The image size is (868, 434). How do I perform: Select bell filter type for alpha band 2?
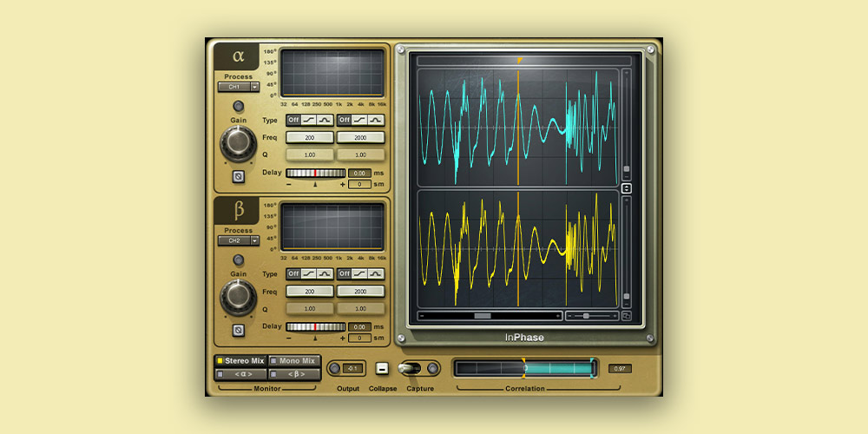[376, 120]
